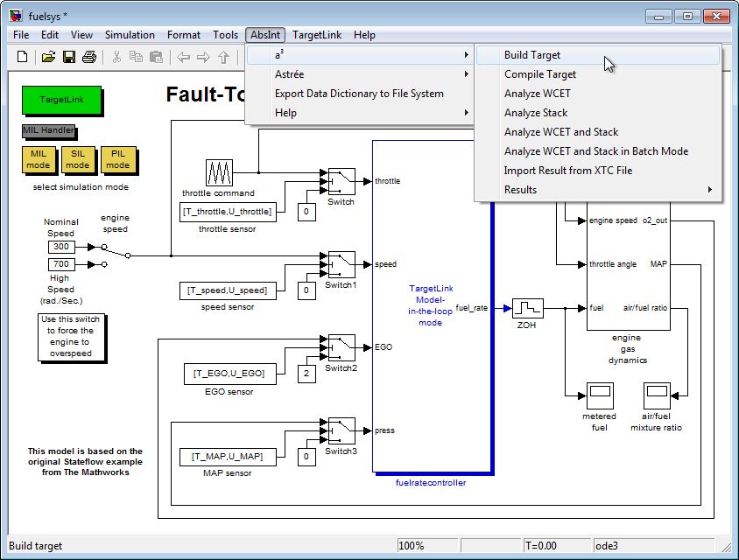Click the New model toolbar icon
The image size is (739, 560).
pyautogui.click(x=22, y=57)
